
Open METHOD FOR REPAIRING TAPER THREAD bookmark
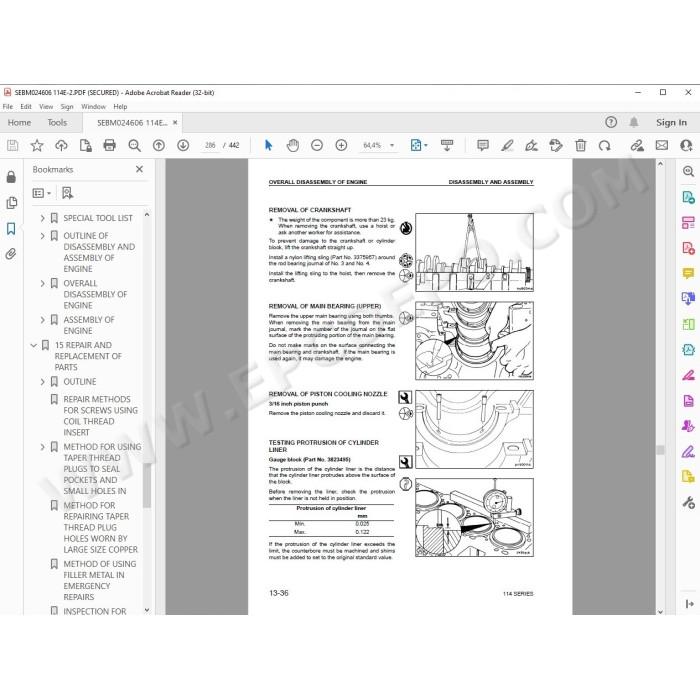coord(100,527)
